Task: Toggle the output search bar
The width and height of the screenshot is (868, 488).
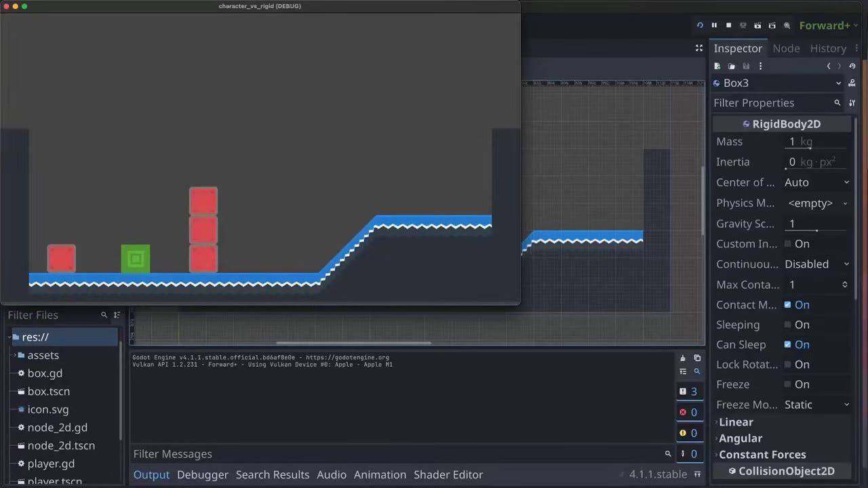Action: [697, 371]
